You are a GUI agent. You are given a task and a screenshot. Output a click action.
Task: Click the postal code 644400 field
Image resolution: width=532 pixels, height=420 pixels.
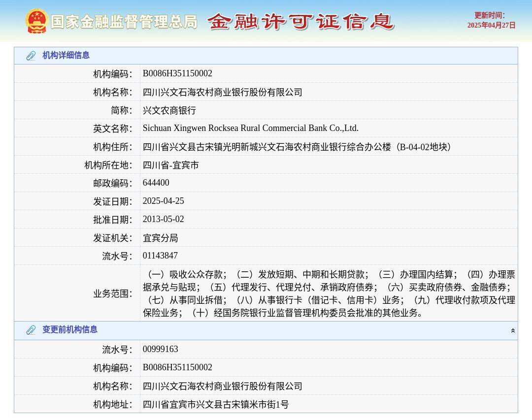click(x=156, y=183)
